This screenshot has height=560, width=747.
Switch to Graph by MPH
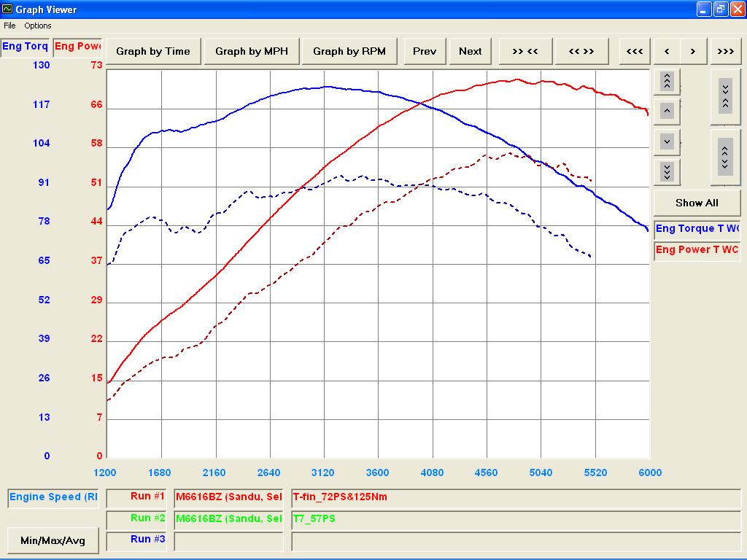click(252, 51)
